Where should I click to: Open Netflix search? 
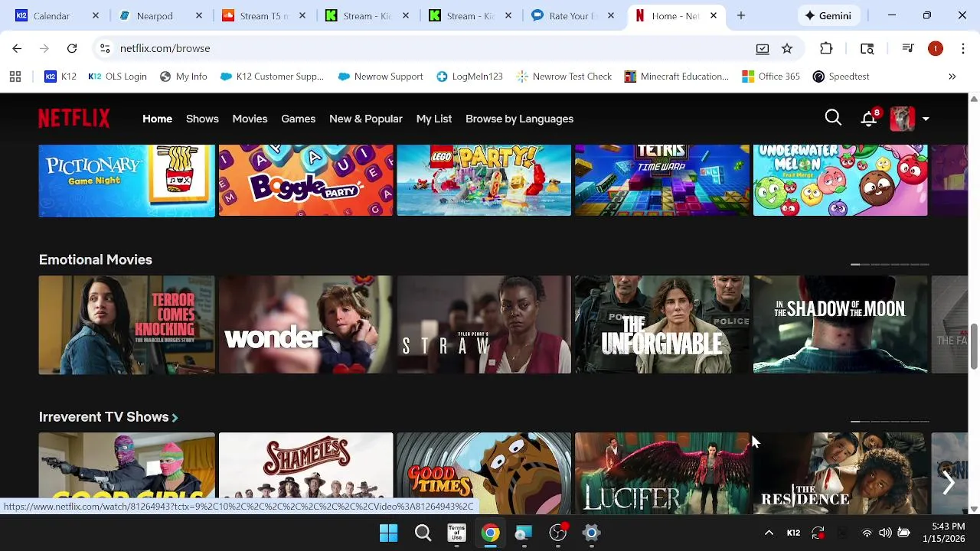[x=833, y=118]
